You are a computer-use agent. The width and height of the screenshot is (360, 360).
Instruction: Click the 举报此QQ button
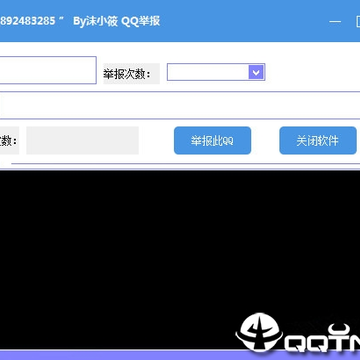tap(212, 141)
